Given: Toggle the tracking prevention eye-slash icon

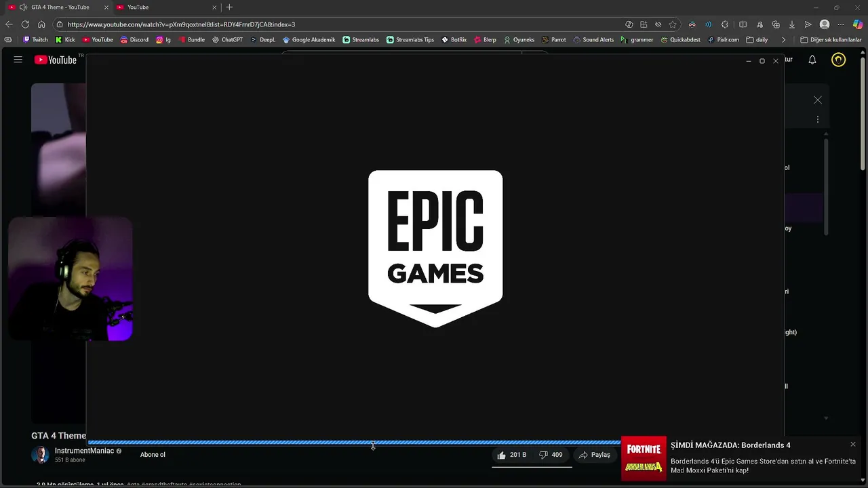Looking at the screenshot, I should tap(658, 24).
